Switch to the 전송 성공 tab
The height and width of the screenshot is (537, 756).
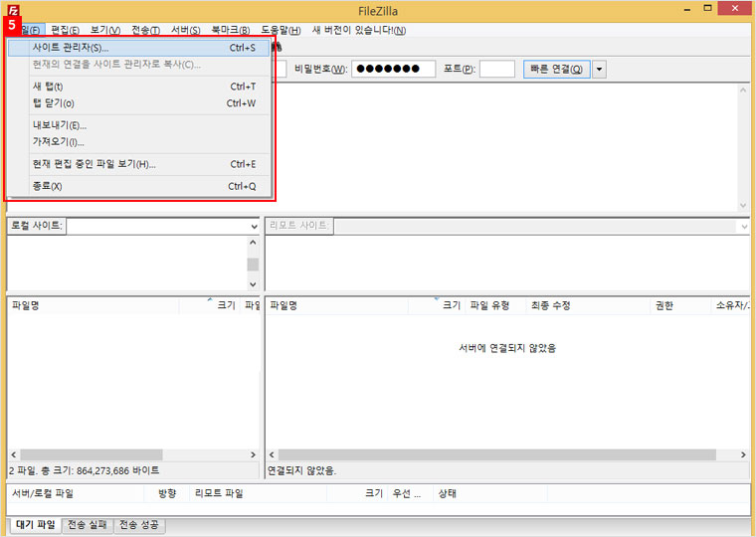click(x=139, y=525)
